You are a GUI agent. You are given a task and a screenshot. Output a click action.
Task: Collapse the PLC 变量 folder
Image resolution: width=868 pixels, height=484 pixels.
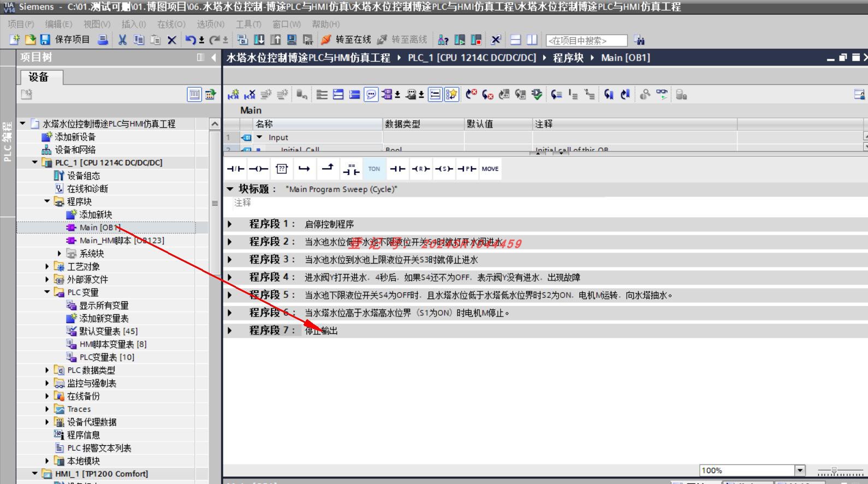pyautogui.click(x=47, y=292)
